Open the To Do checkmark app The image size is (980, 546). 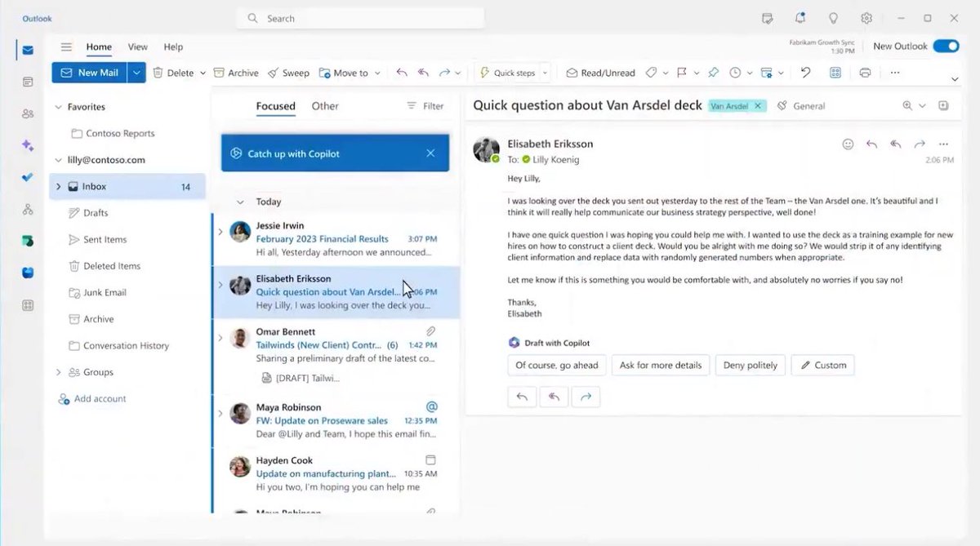click(x=28, y=177)
